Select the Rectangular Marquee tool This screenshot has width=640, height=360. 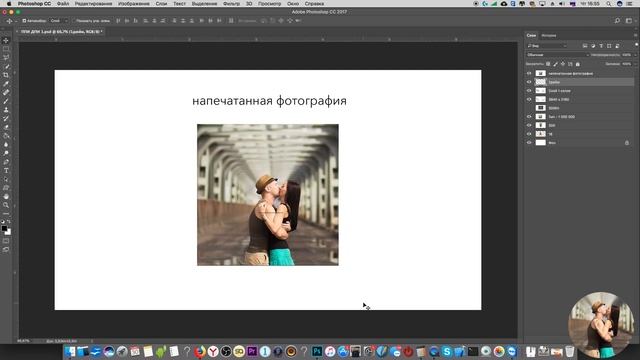click(x=6, y=49)
